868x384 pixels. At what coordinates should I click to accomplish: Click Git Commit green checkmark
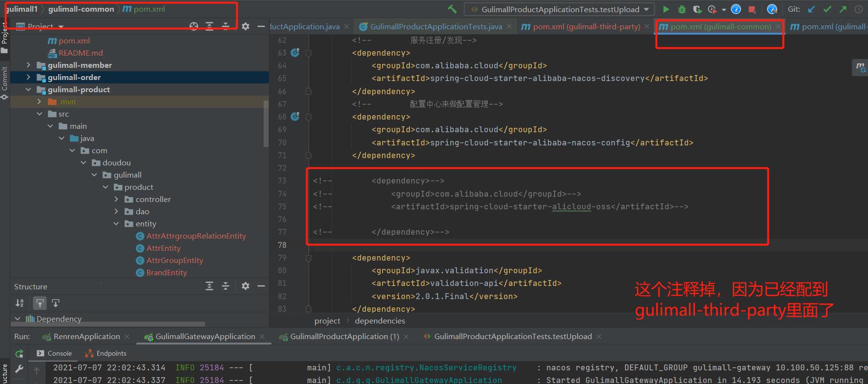(x=827, y=9)
